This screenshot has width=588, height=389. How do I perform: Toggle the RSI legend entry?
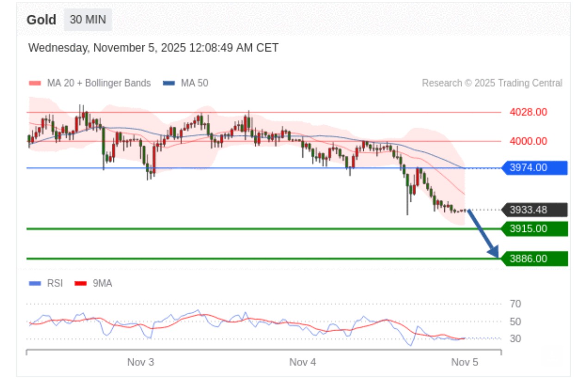pyautogui.click(x=46, y=283)
